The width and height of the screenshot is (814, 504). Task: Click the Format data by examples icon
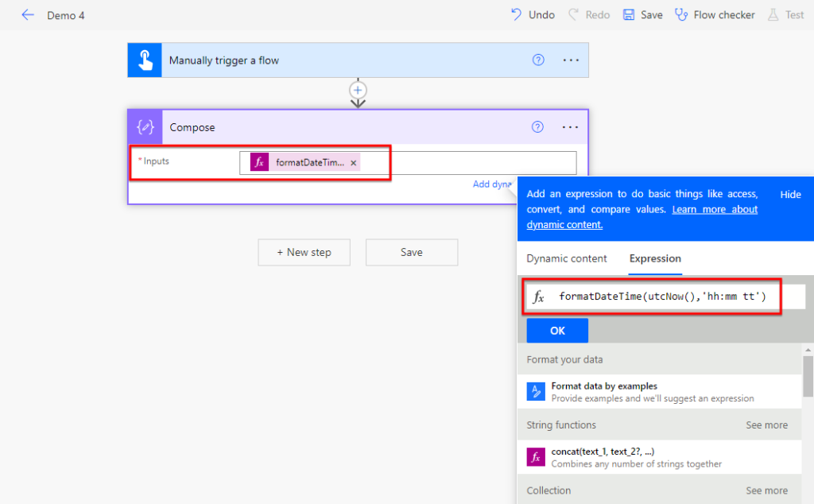click(536, 391)
